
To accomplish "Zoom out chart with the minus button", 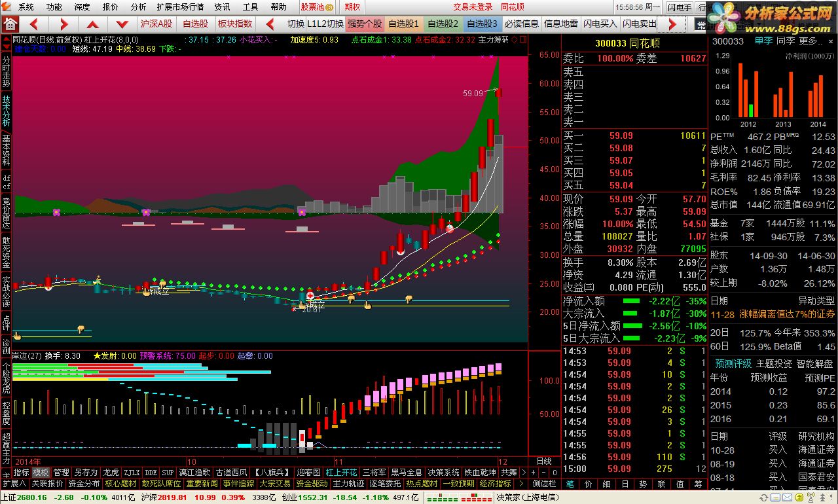I will click(543, 473).
